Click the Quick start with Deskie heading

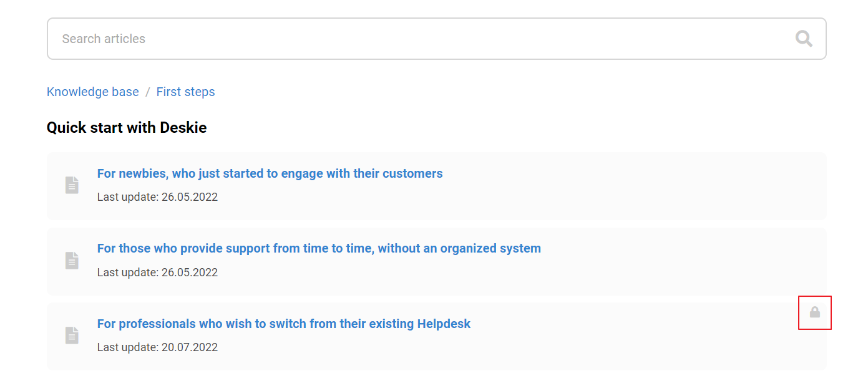coord(127,128)
